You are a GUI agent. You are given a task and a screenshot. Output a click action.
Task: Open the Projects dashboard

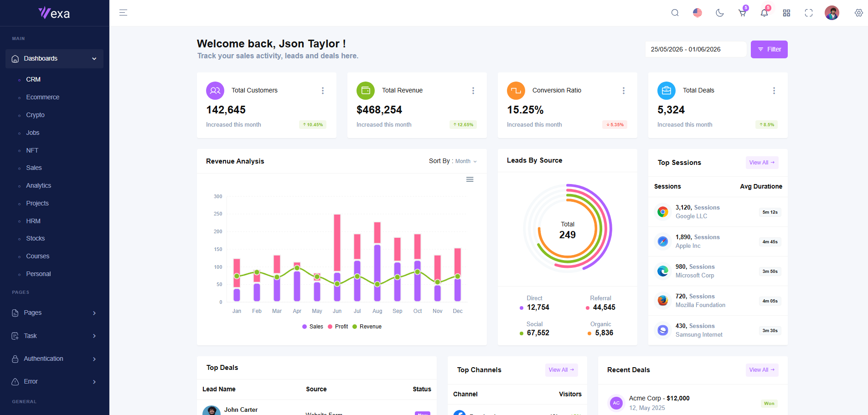(x=37, y=203)
